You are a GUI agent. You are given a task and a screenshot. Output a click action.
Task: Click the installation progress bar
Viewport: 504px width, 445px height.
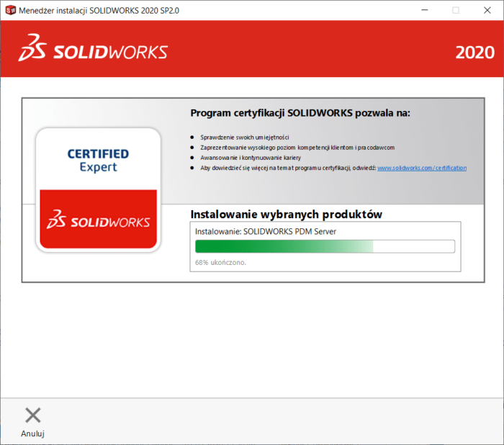point(325,246)
